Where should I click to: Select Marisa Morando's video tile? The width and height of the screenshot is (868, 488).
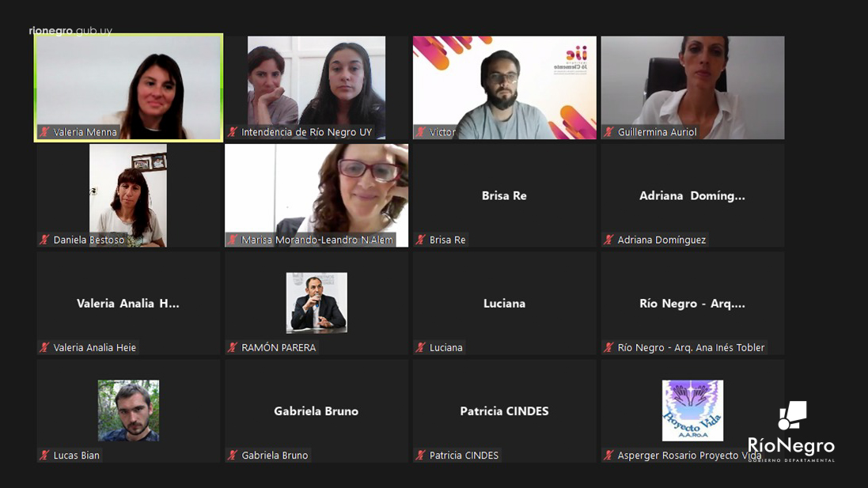click(316, 195)
